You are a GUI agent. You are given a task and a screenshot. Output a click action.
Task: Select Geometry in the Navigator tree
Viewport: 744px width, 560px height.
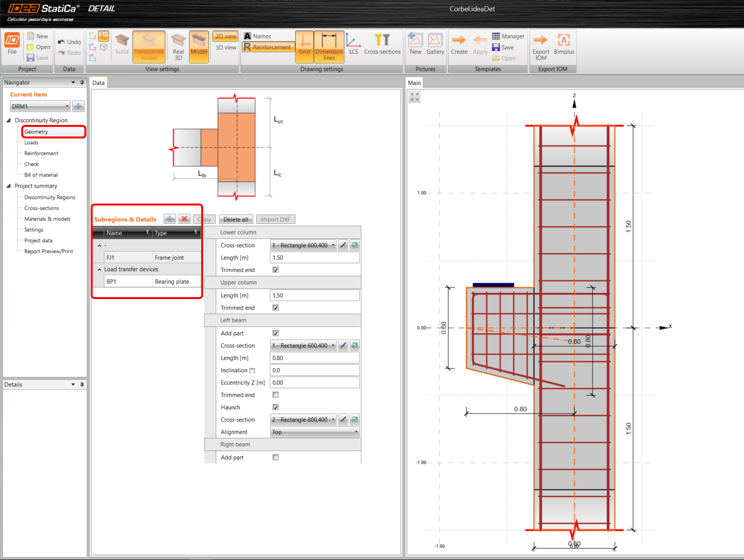(x=36, y=131)
